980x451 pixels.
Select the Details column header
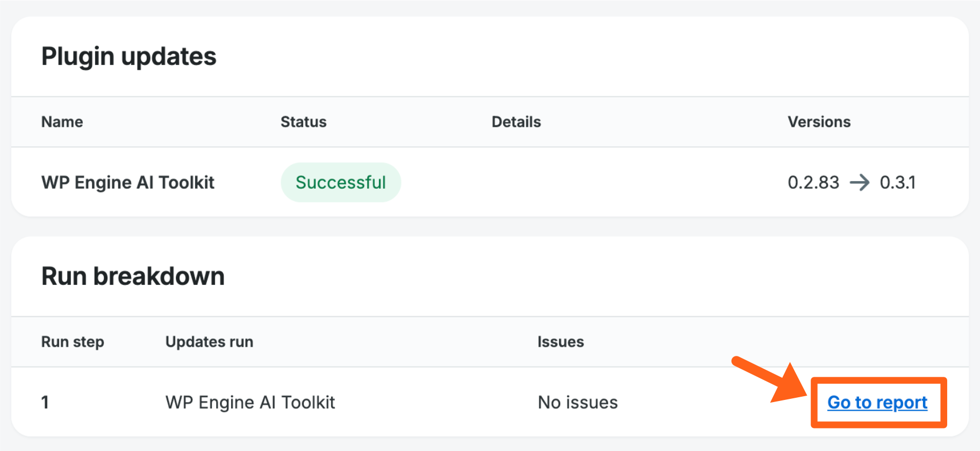516,122
